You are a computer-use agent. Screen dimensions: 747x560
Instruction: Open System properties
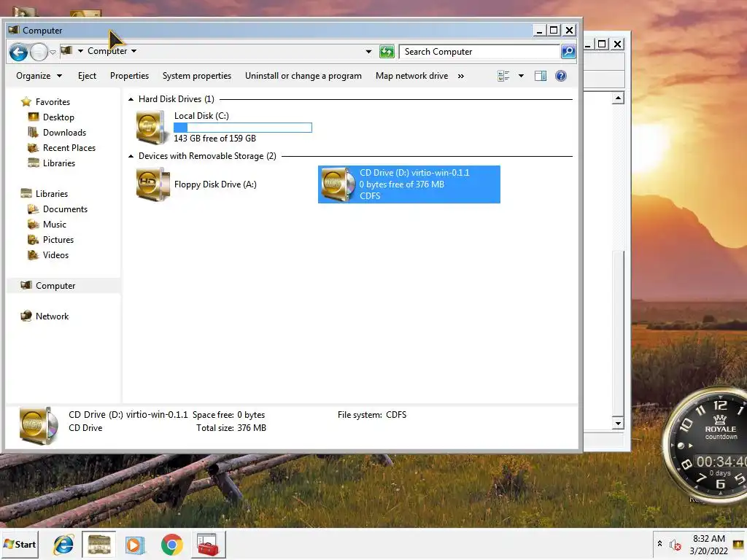click(197, 76)
